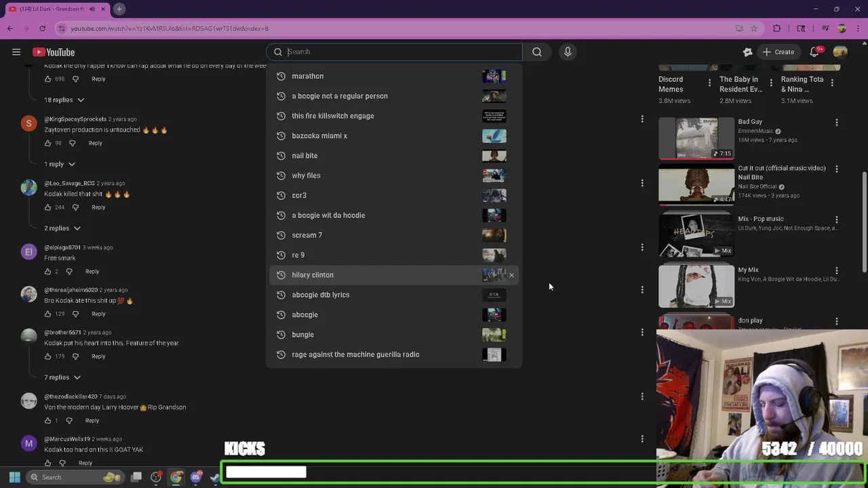Like the 'Bro Kodak ate this shit up' comment

pyautogui.click(x=47, y=314)
